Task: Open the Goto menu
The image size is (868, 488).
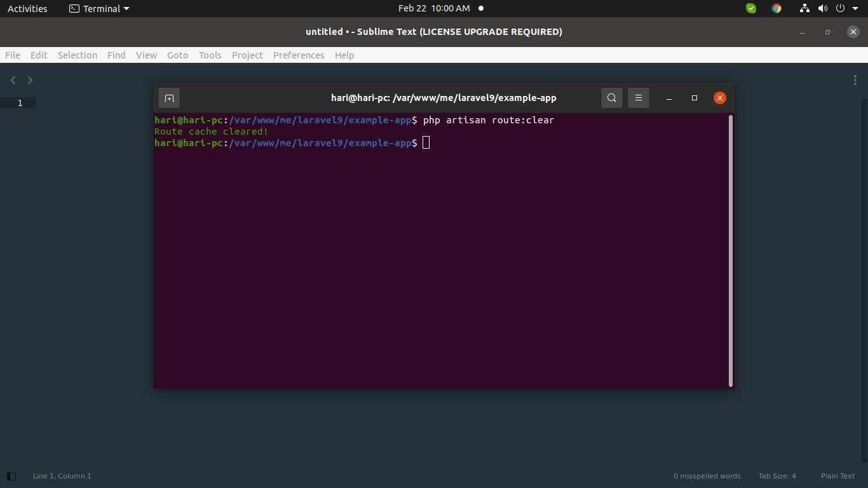Action: coord(177,55)
